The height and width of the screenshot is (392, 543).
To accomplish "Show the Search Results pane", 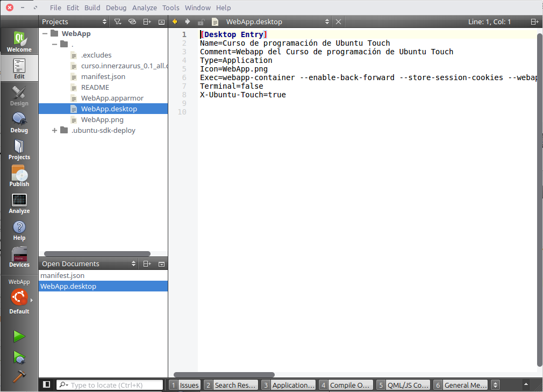I will click(231, 385).
